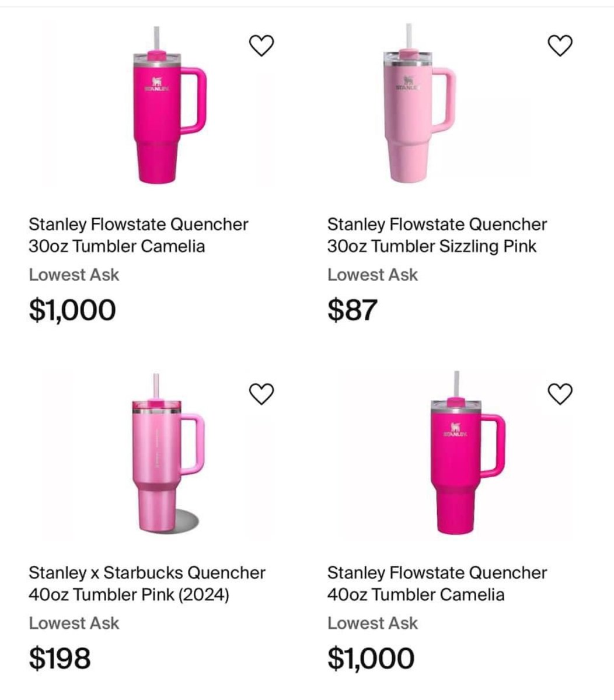The height and width of the screenshot is (700, 614).
Task: Click Lowest Ask label under 30oz Camelia
Action: point(74,275)
